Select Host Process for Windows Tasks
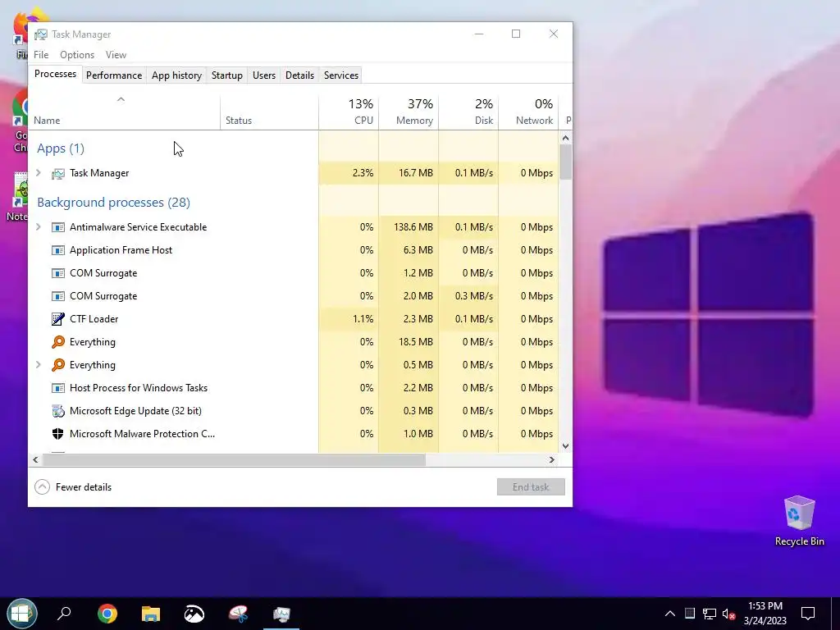The height and width of the screenshot is (630, 840). click(x=294, y=388)
